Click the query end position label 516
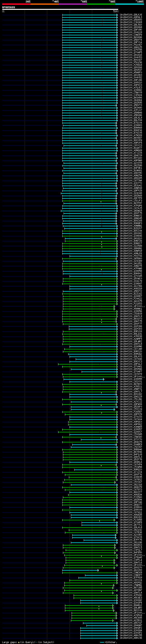Viewport: 146px width, 644px height. pos(115,11)
